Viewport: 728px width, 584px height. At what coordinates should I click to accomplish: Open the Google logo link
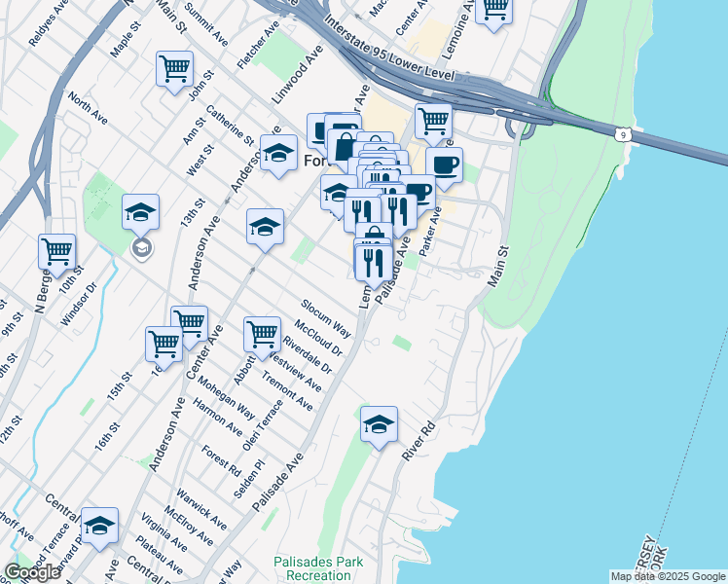tap(32, 572)
